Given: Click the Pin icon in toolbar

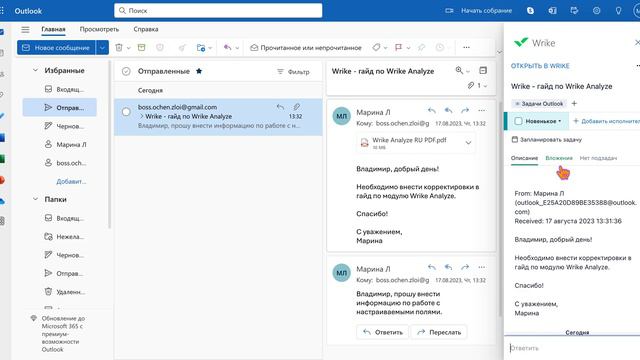Looking at the screenshot, I should pos(421,48).
